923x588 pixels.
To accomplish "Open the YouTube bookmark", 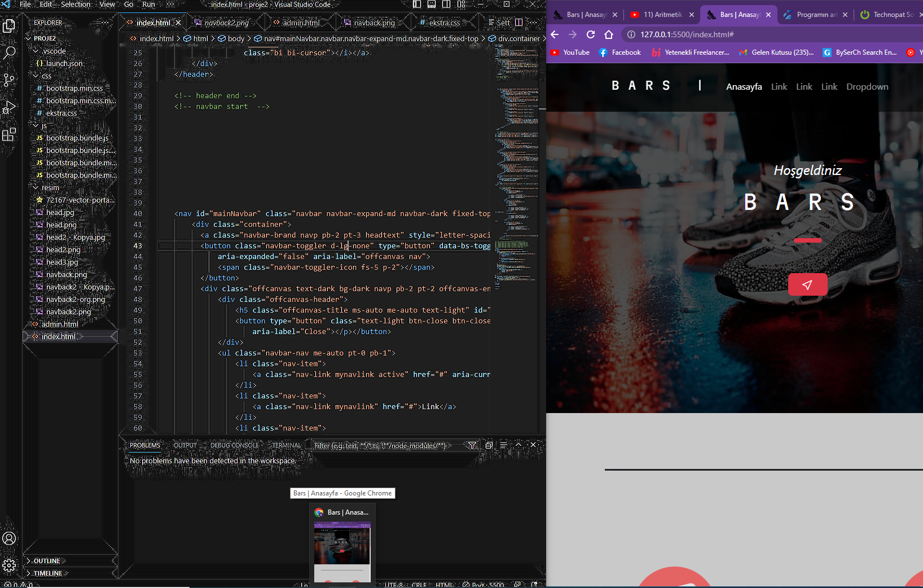I will point(570,52).
